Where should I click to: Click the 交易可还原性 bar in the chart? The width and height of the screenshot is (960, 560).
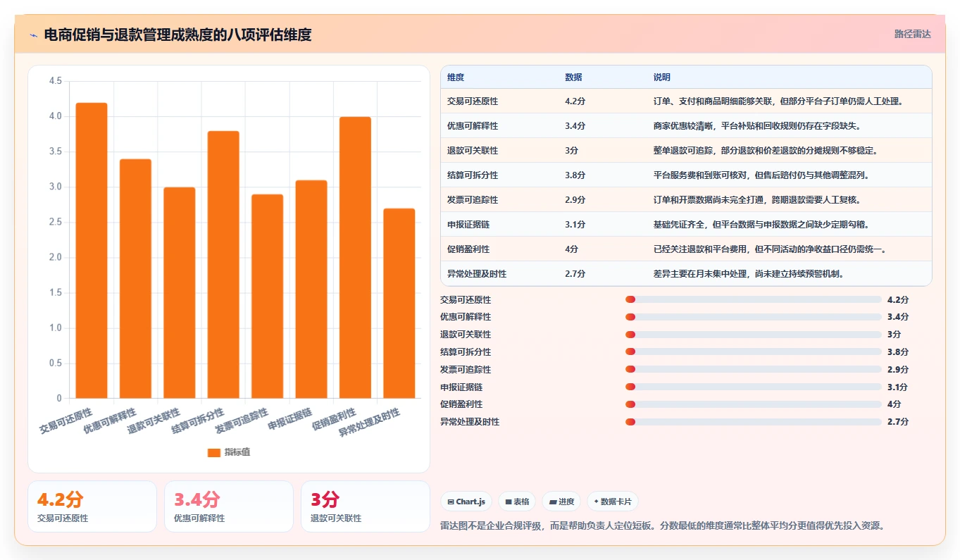coord(92,251)
